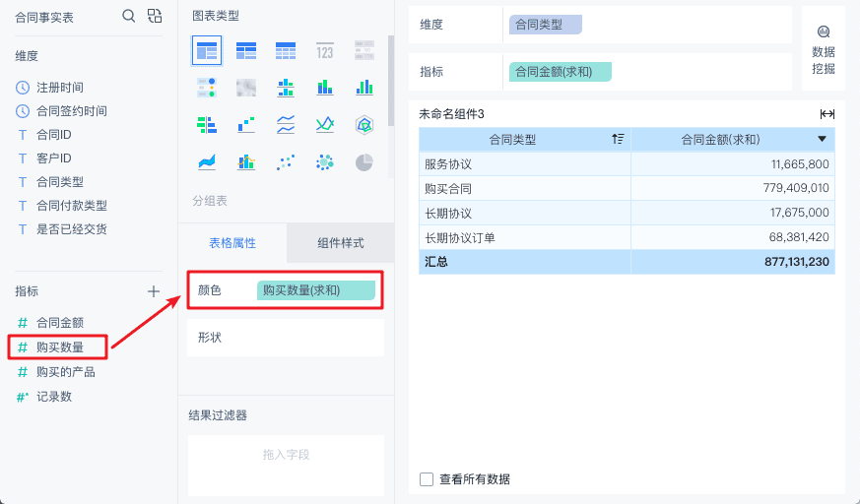Click the value 17,675,000

pyautogui.click(x=800, y=213)
